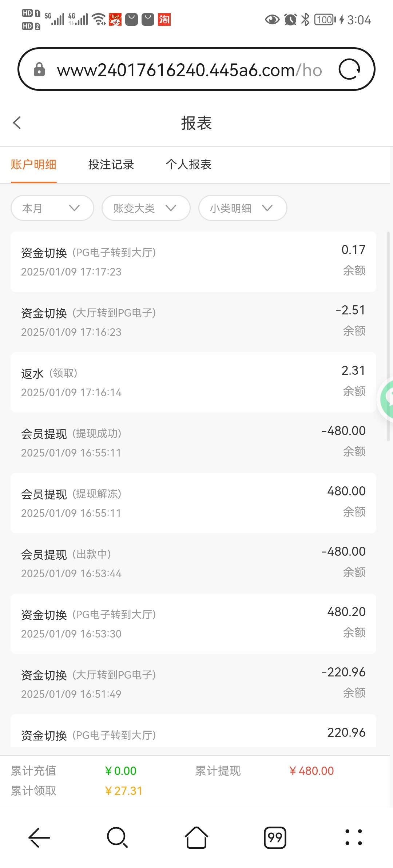This screenshot has width=393, height=868.
Task: Switch to the 个人报表 tab
Action: tap(188, 165)
